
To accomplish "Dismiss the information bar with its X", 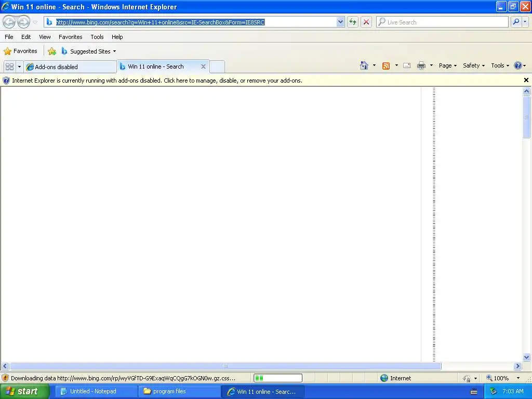I will click(x=526, y=80).
